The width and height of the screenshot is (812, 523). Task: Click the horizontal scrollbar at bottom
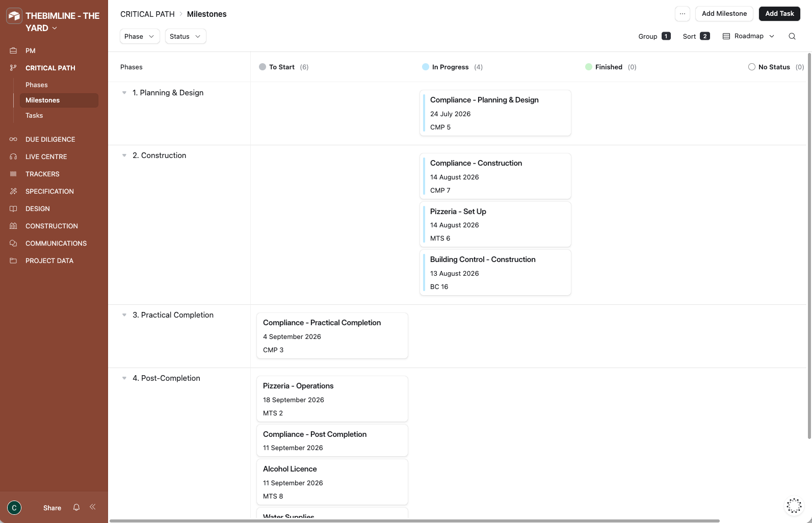point(414,521)
